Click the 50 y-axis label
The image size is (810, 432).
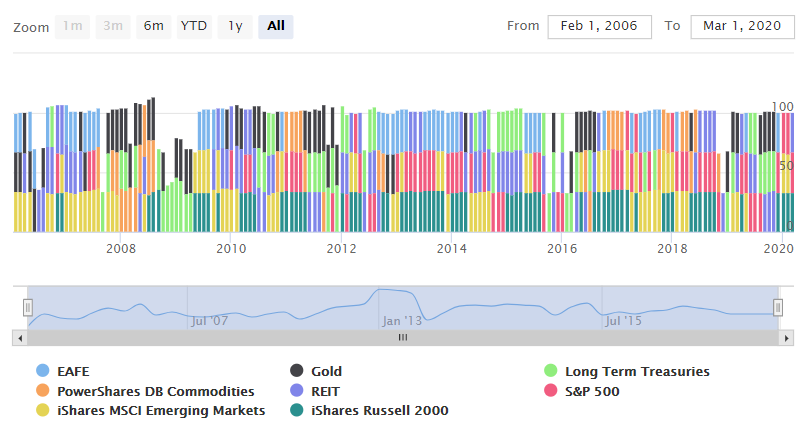786,166
